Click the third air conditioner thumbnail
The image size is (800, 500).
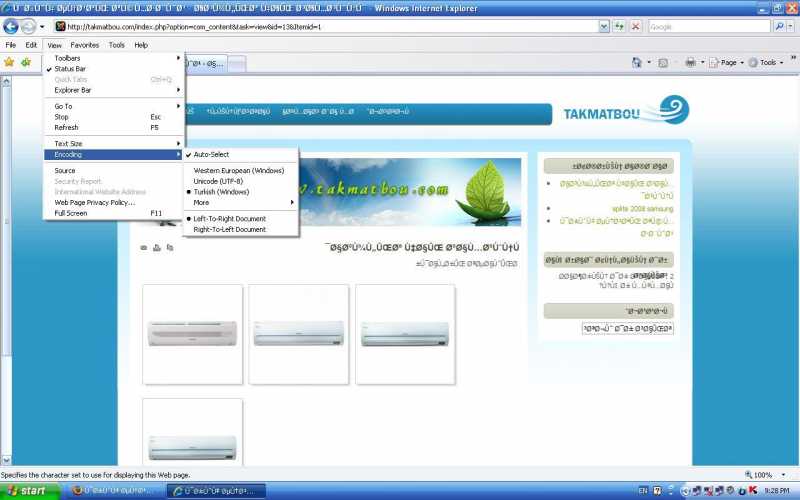pyautogui.click(x=405, y=334)
